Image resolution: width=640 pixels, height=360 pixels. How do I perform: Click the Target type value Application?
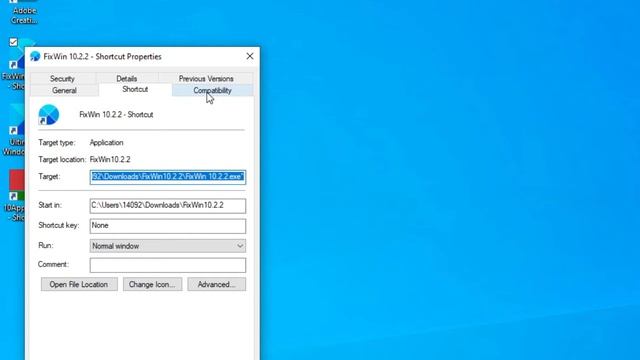coord(107,142)
